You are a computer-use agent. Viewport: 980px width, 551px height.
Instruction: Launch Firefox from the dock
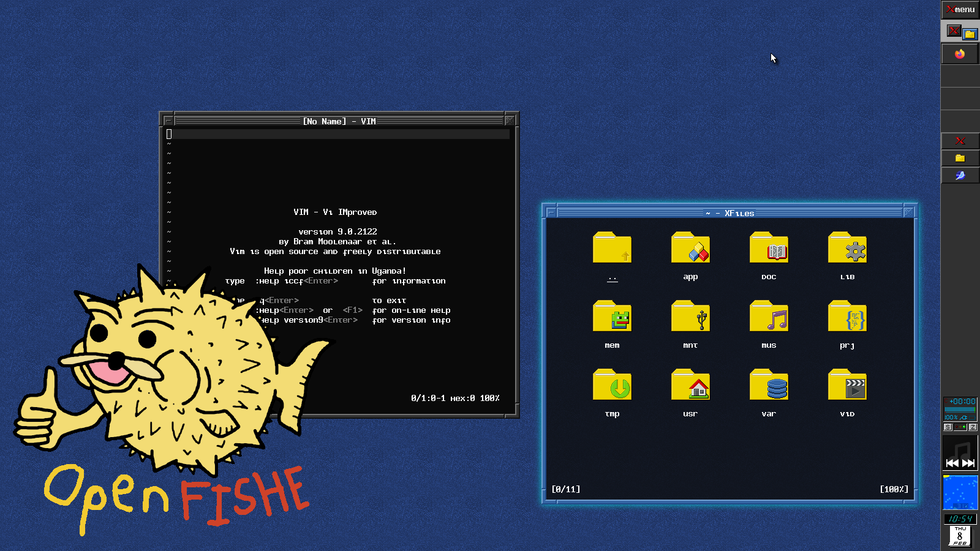coord(960,54)
